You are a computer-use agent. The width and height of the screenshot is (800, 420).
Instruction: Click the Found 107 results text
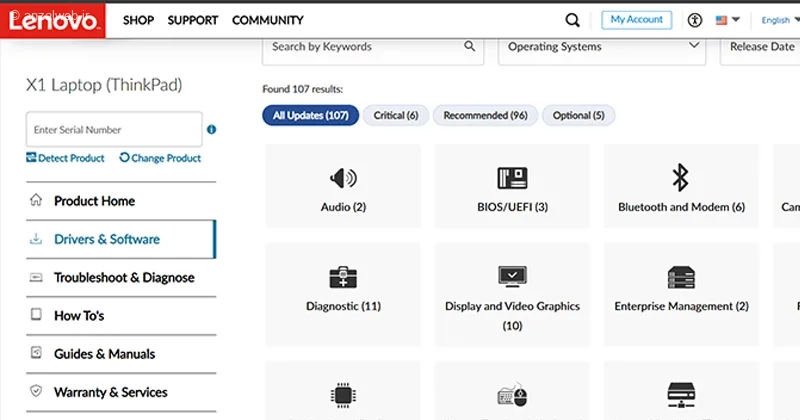303,89
